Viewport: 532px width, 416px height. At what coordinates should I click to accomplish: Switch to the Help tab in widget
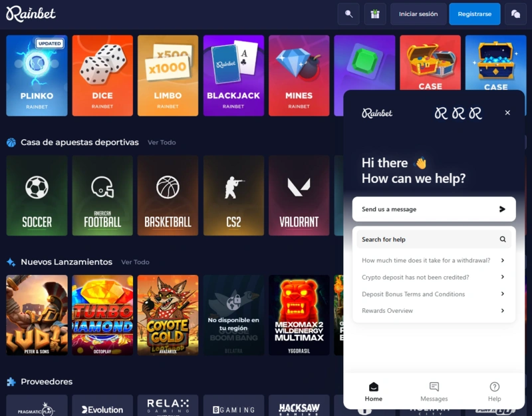494,391
